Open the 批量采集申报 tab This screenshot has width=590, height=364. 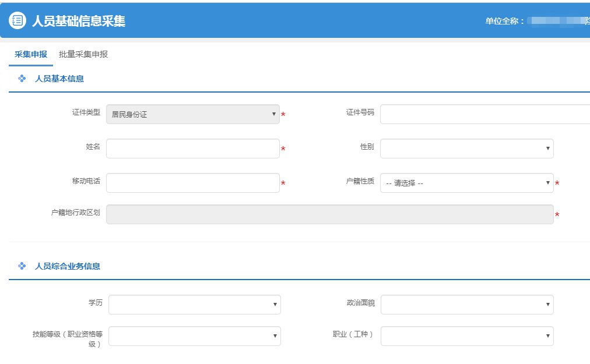click(83, 54)
